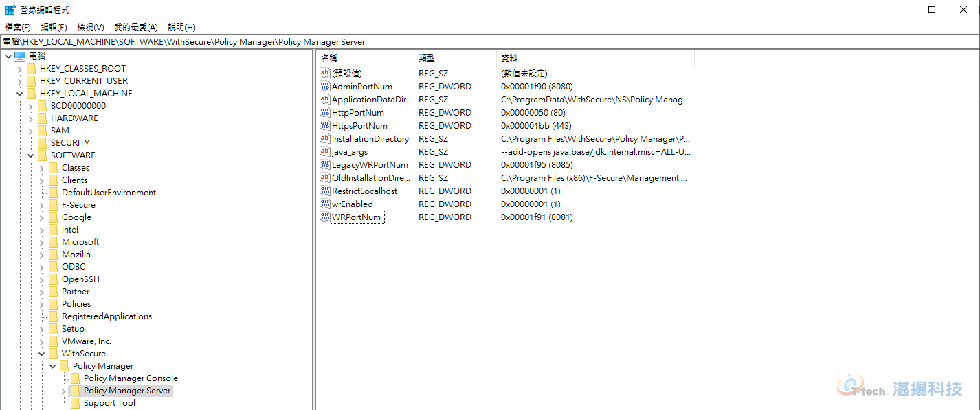Screen dimensions: 980x410
Task: Select the Partner key
Action: point(76,292)
